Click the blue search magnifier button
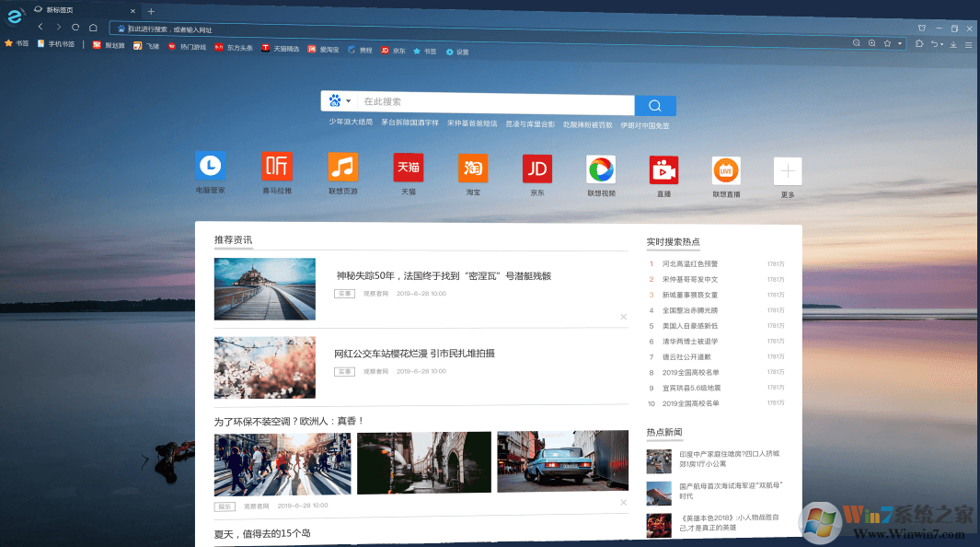This screenshot has width=980, height=547. click(655, 106)
